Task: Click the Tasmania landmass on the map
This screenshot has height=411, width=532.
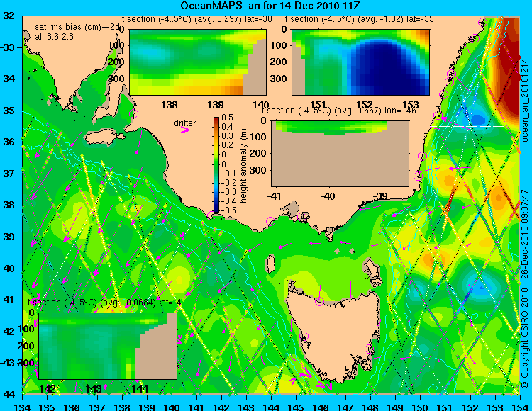Action: [334, 335]
